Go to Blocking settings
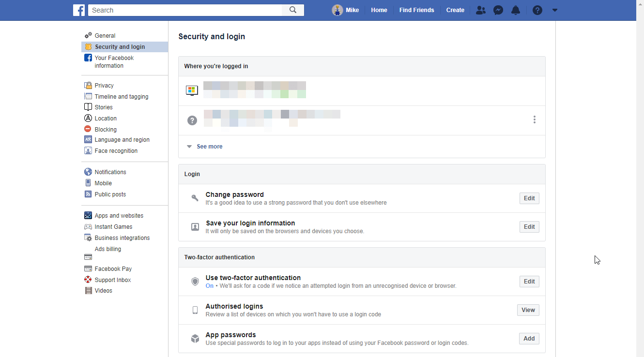The width and height of the screenshot is (644, 357). tap(106, 130)
